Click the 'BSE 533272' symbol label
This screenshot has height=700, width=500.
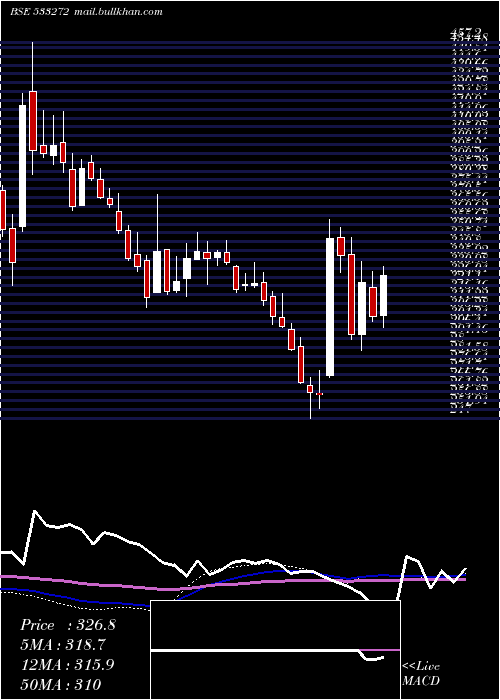39,12
